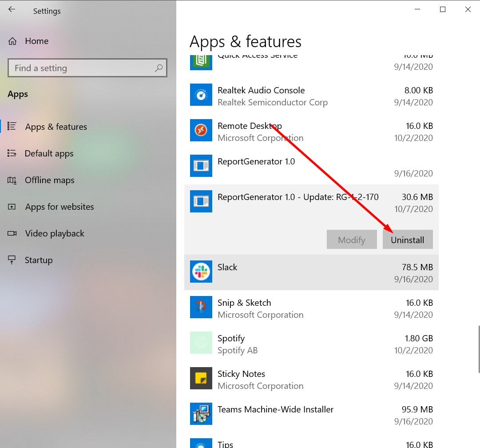Maximize the Settings window
Image resolution: width=480 pixels, height=448 pixels.
443,9
